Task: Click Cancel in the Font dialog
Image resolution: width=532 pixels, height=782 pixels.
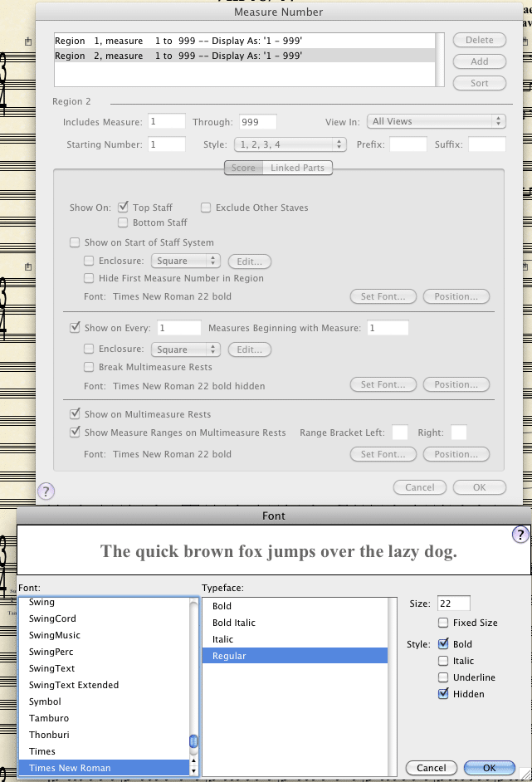Action: tap(430, 768)
